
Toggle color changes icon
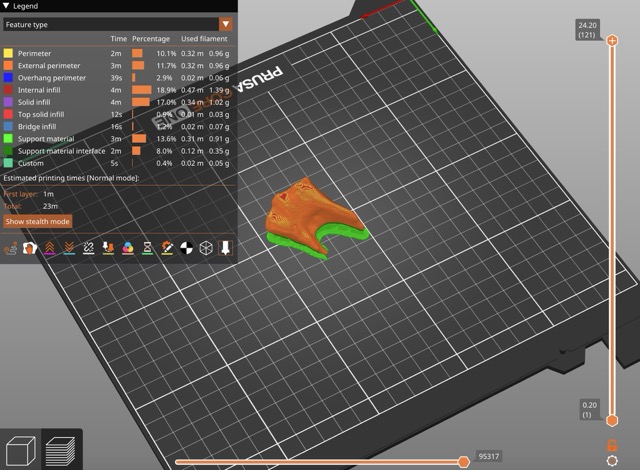click(127, 247)
